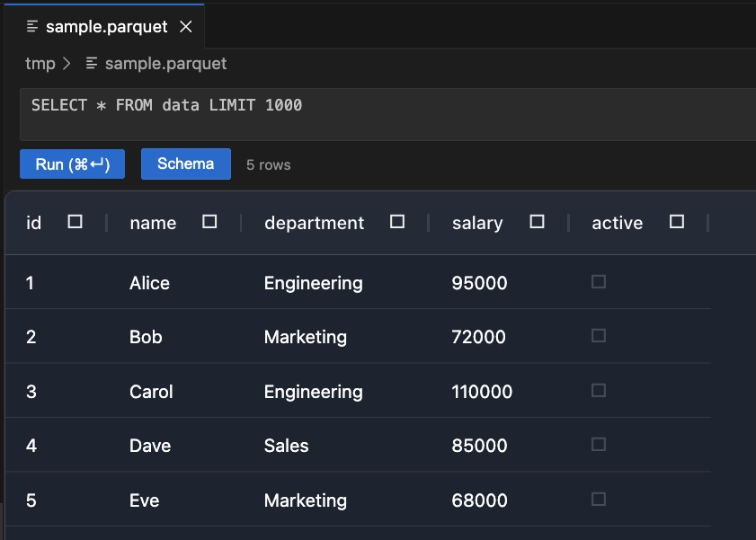Select Engineering cell in Carol's row
This screenshot has height=540, width=756.
pyautogui.click(x=314, y=392)
